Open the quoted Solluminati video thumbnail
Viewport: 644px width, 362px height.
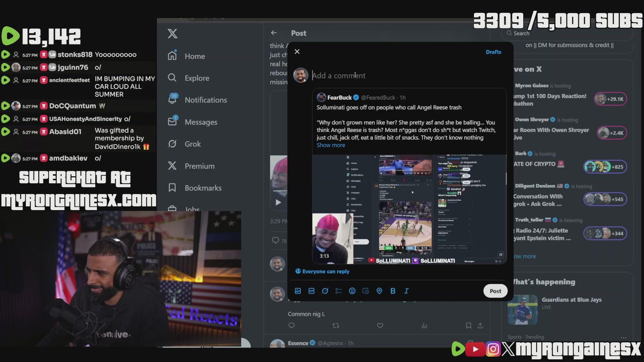tap(409, 209)
